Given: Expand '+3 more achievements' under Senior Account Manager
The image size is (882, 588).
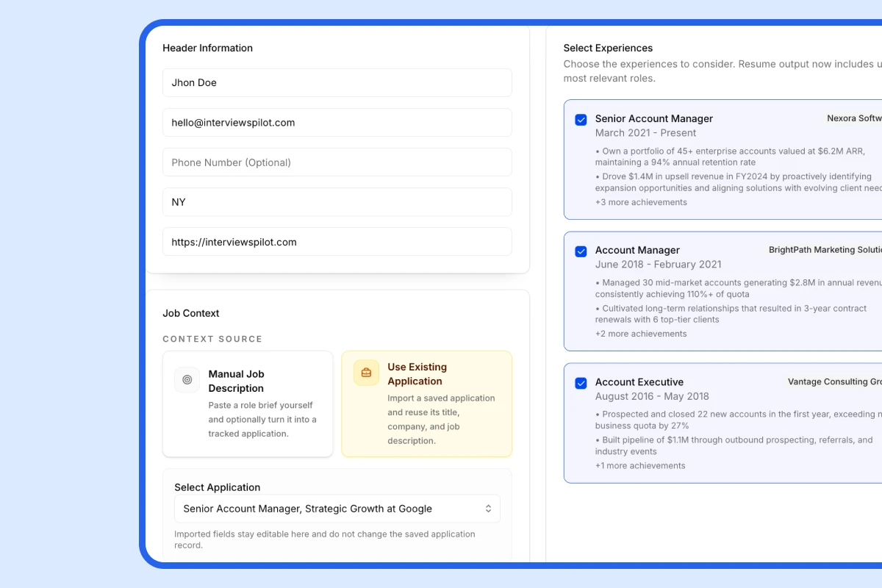Looking at the screenshot, I should point(641,202).
